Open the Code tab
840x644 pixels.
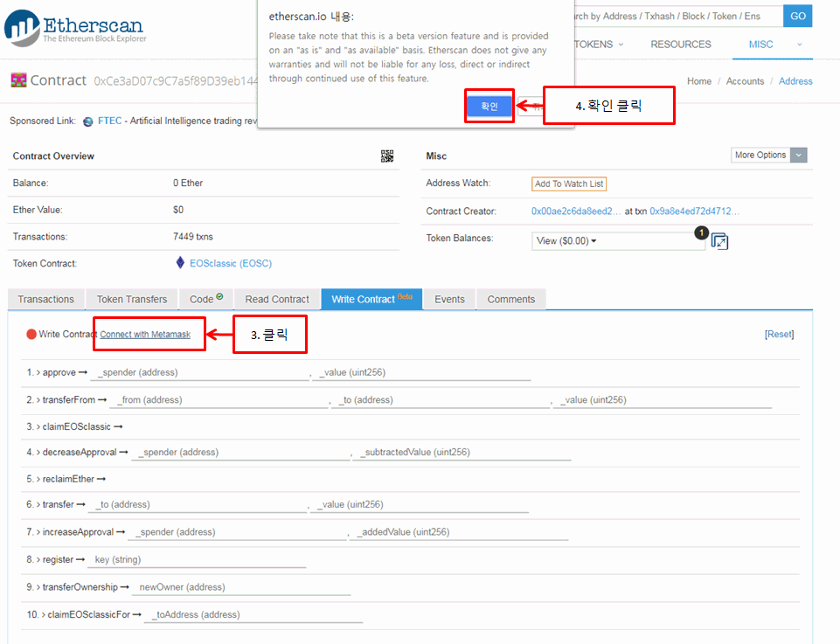pos(206,299)
